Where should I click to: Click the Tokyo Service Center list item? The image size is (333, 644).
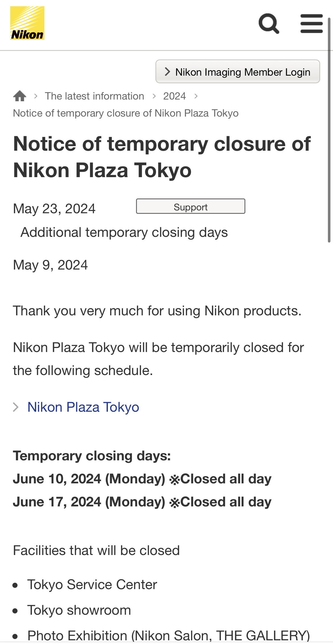pos(92,585)
